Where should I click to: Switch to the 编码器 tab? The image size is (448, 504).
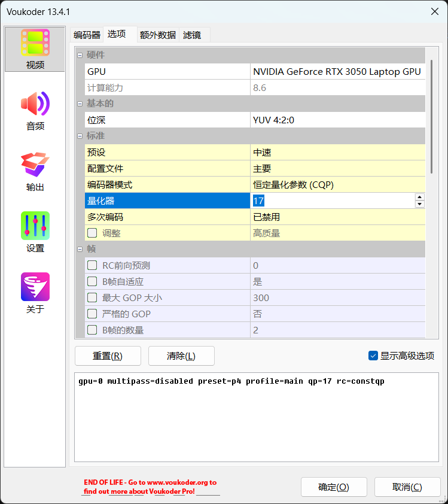point(87,35)
